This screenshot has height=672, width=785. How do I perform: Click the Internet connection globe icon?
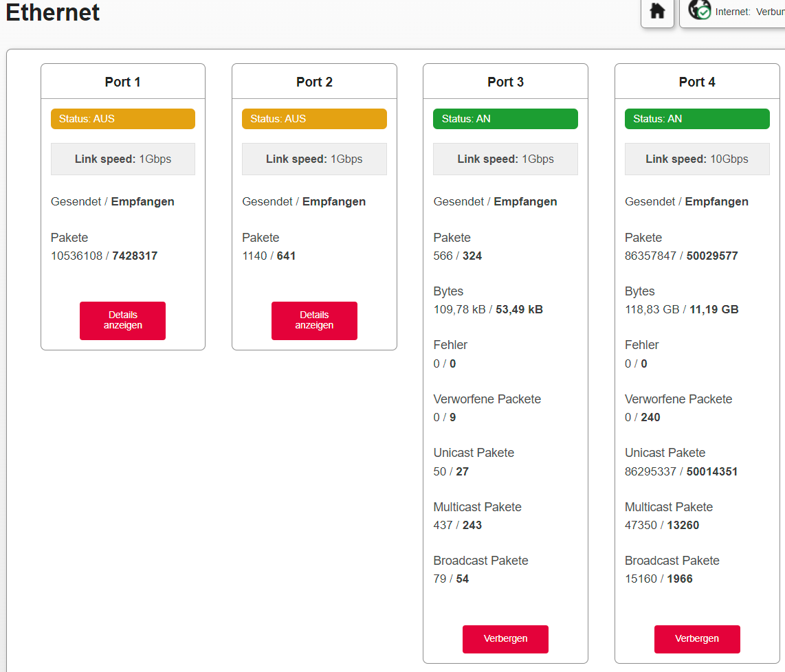[700, 10]
